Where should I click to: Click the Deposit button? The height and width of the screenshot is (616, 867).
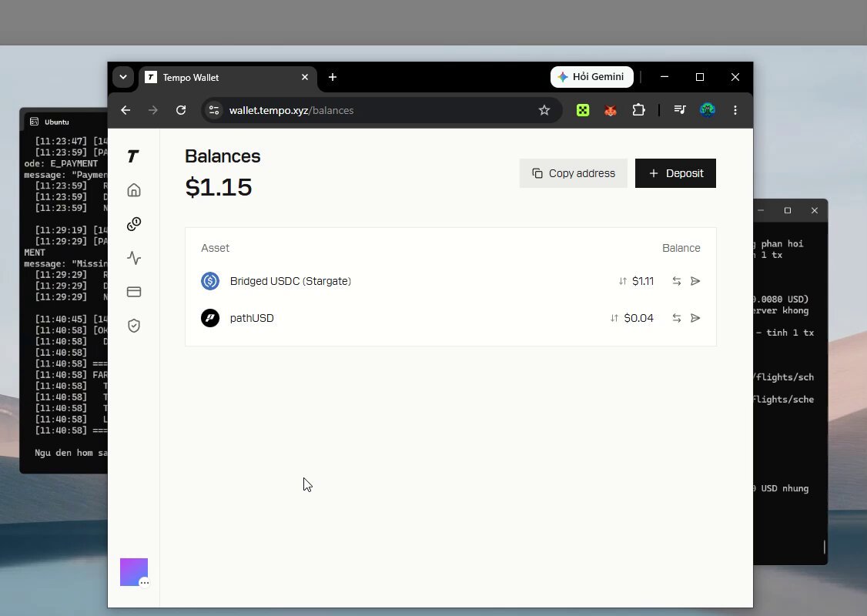pyautogui.click(x=675, y=173)
